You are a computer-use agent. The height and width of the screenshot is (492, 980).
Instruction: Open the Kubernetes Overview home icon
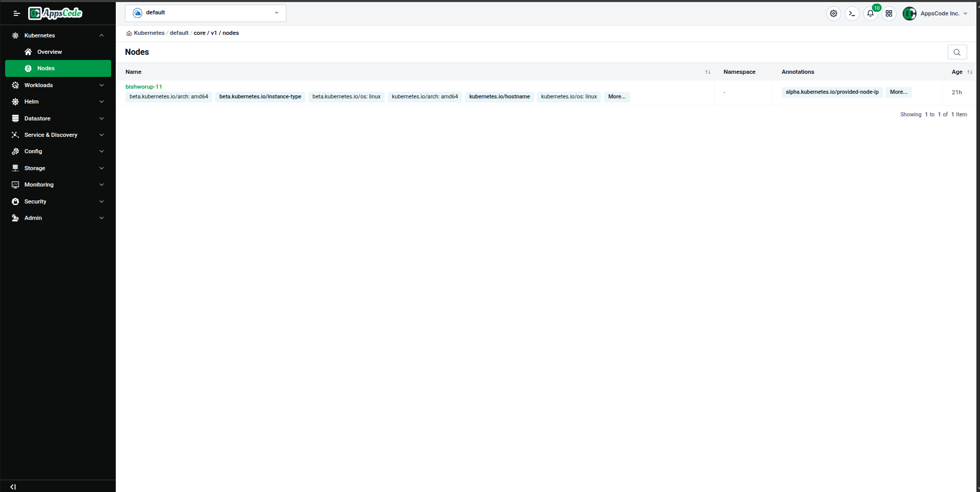pos(28,52)
